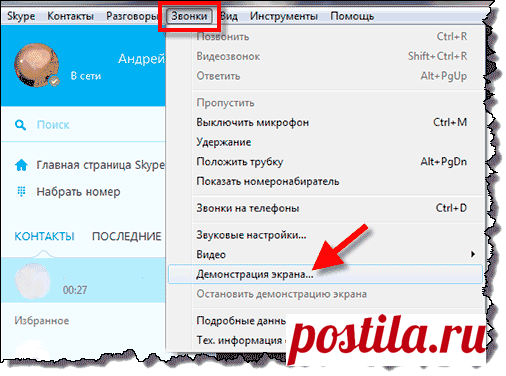Image resolution: width=506 pixels, height=376 pixels.
Task: Open Звуковые настройки...
Action: [325, 235]
